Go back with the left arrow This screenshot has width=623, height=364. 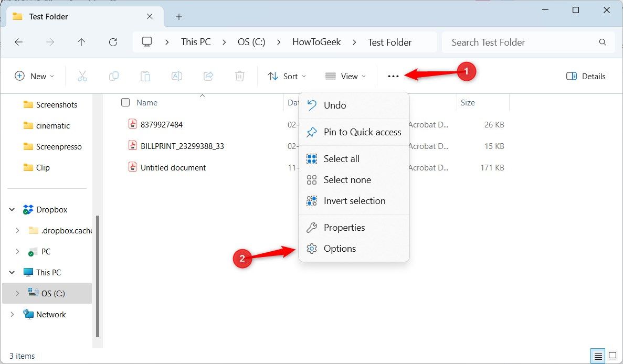(x=19, y=42)
